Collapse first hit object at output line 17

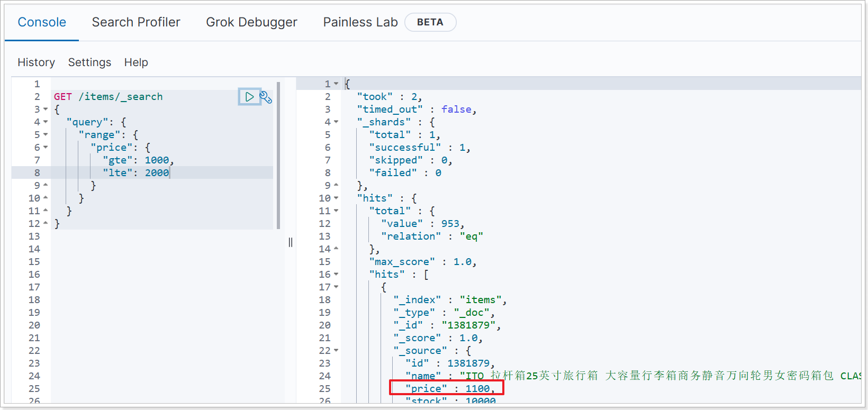point(336,287)
